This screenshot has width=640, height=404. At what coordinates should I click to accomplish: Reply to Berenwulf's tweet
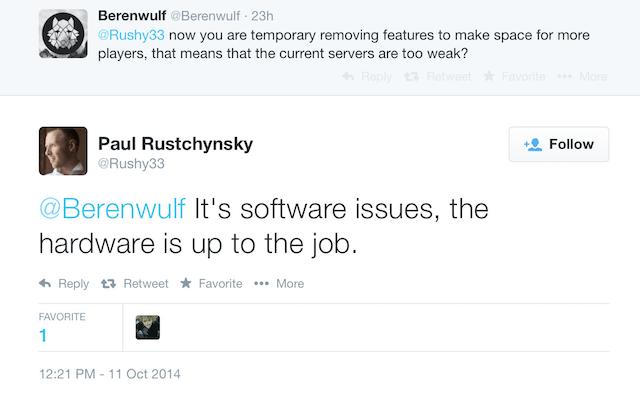(367, 76)
